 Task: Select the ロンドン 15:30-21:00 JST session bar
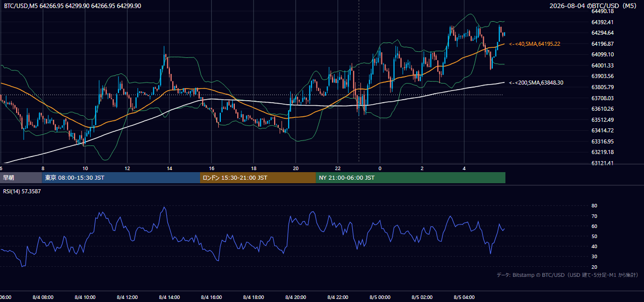click(x=258, y=178)
